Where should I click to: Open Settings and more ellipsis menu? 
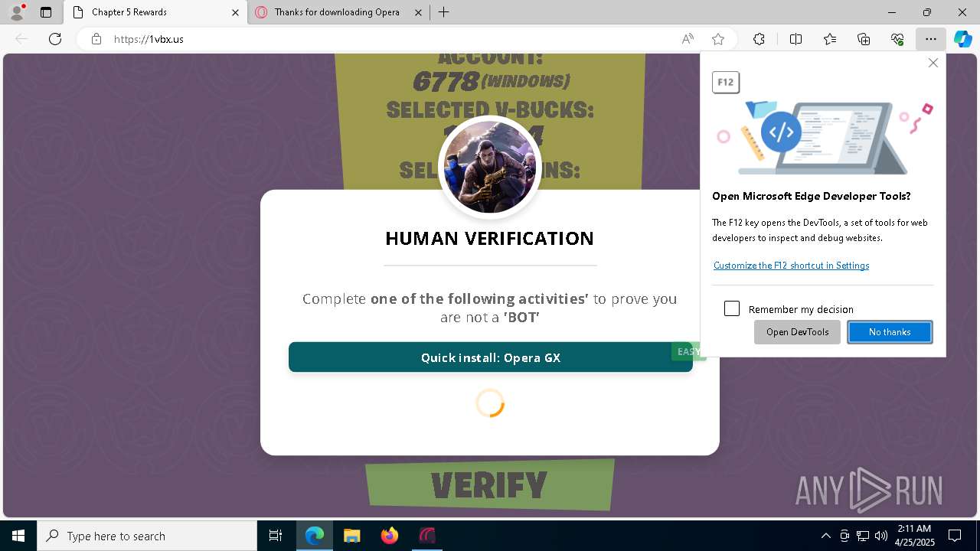[930, 39]
